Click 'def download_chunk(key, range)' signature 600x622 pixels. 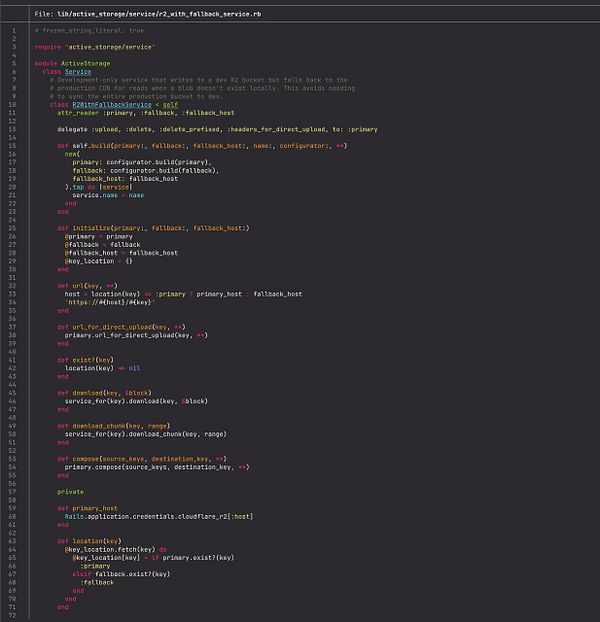tap(113, 426)
